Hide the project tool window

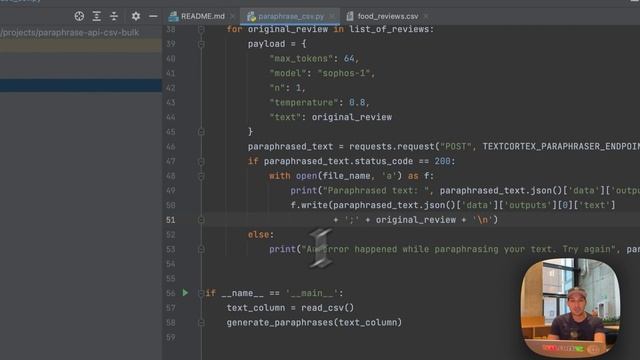153,16
